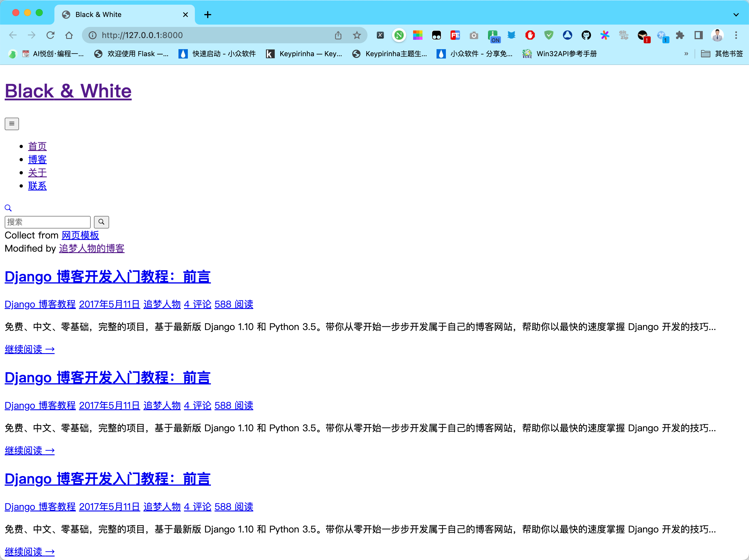Click the first post's 2017年5月11日 date link
This screenshot has height=560, width=749.
[109, 304]
